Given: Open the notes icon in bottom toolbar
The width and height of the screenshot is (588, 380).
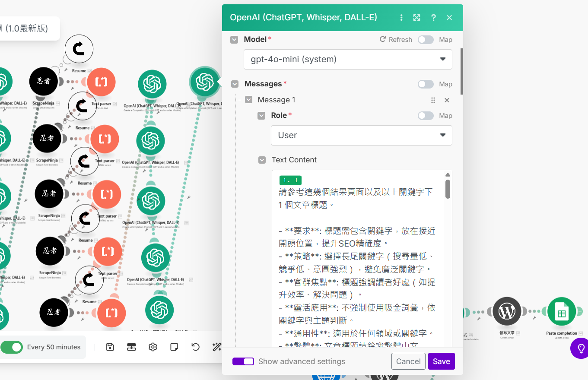Looking at the screenshot, I should click(x=174, y=347).
